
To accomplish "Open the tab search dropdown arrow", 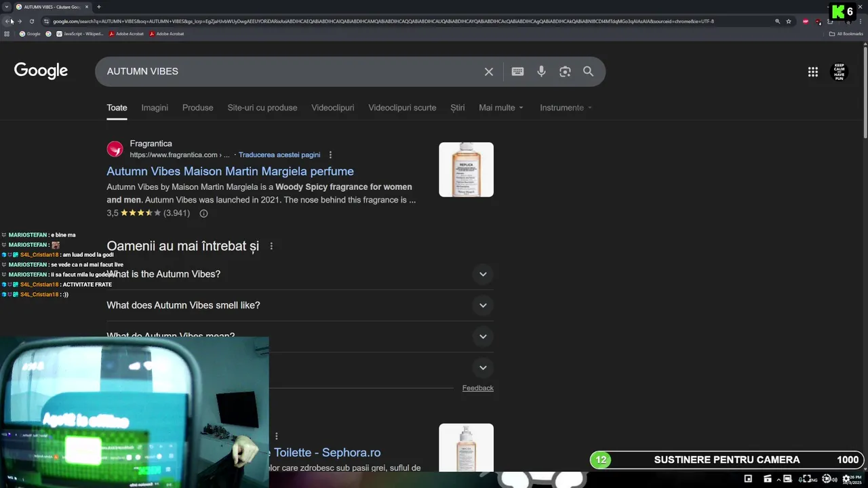I will (x=6, y=7).
